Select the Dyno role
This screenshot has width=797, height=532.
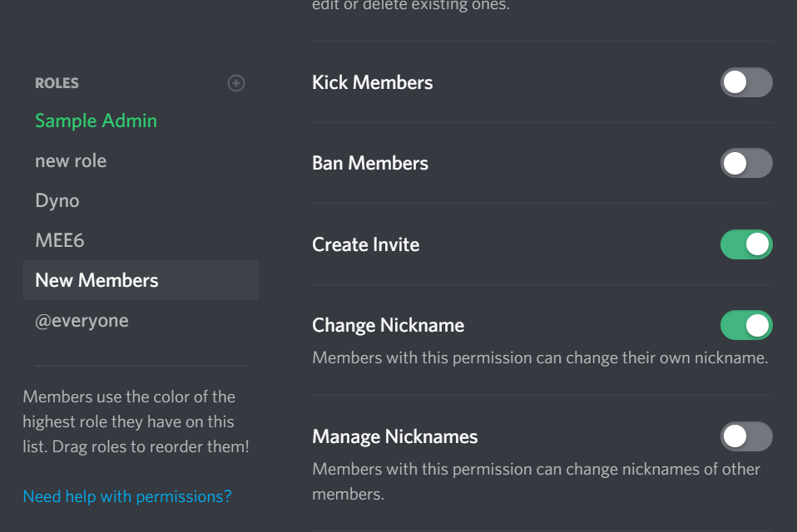[57, 200]
